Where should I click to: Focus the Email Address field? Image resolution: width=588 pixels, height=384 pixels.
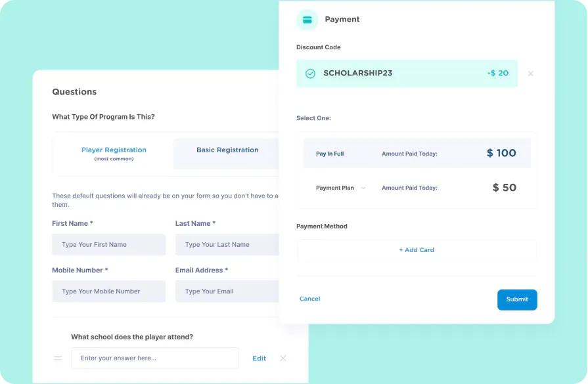tap(227, 291)
